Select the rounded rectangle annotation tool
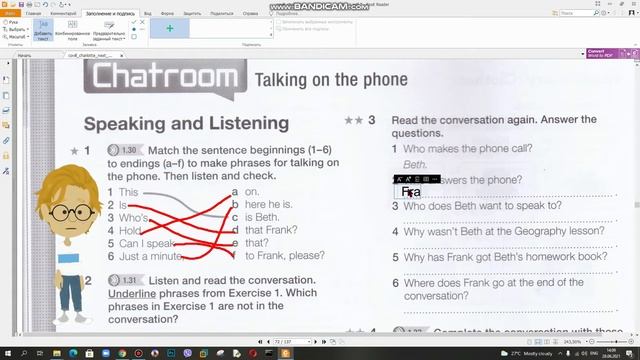 point(134,37)
